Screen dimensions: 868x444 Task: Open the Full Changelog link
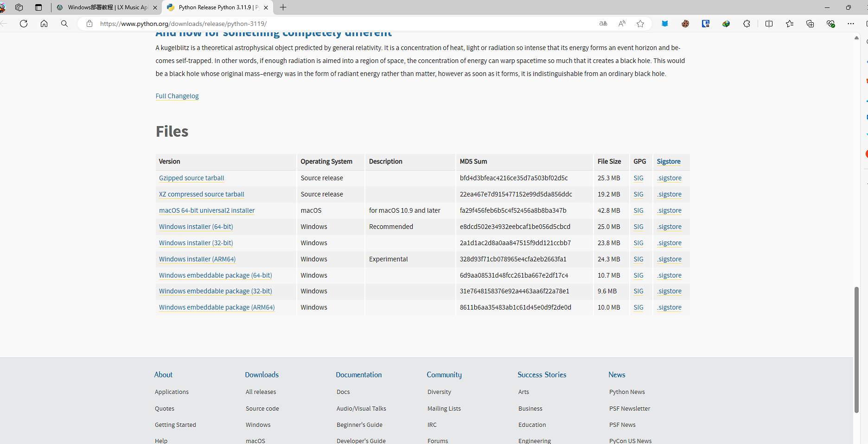tap(177, 96)
